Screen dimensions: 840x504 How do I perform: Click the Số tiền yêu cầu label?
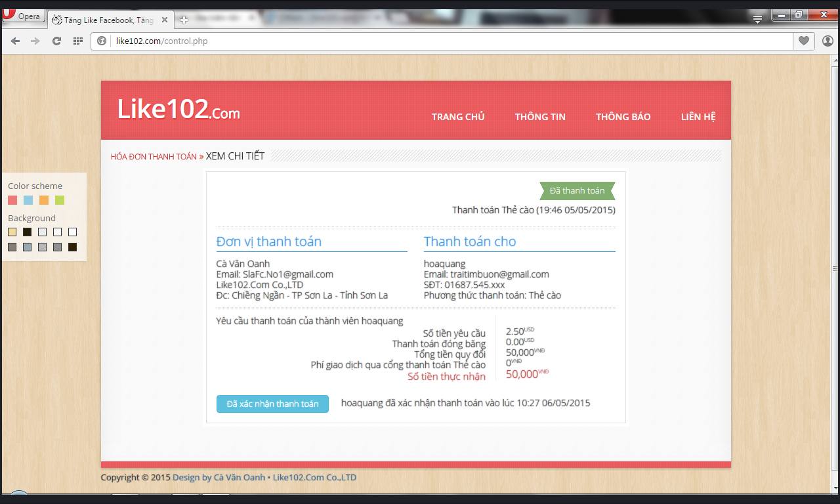point(454,333)
